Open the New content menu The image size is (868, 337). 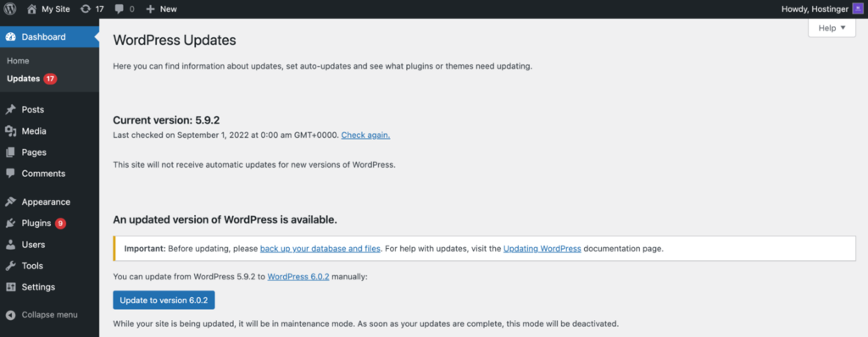161,8
